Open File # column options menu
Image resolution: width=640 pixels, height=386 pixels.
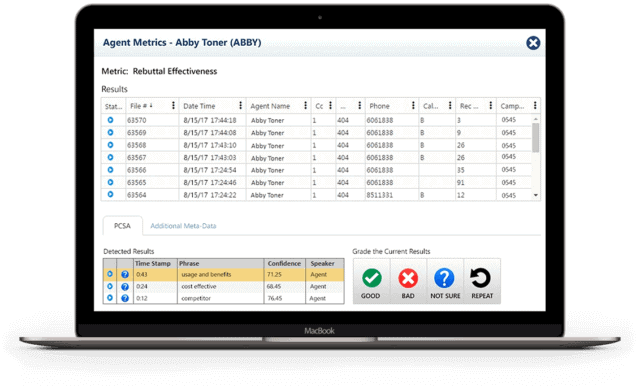coord(173,106)
